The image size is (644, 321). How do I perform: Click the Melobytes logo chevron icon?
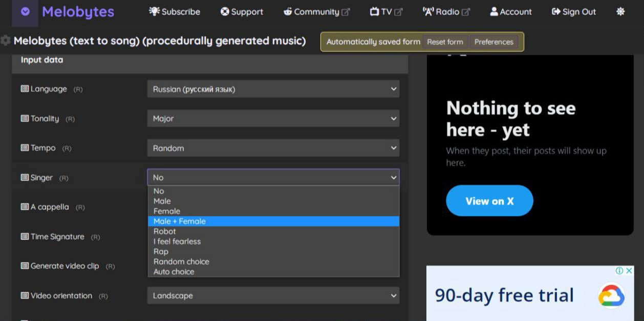(25, 12)
